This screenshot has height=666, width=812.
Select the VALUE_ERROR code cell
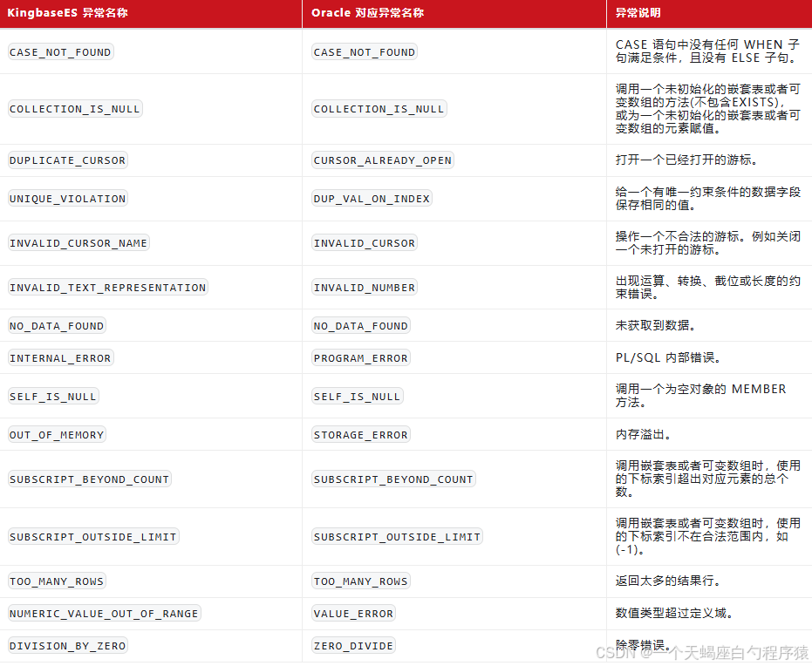tap(354, 613)
